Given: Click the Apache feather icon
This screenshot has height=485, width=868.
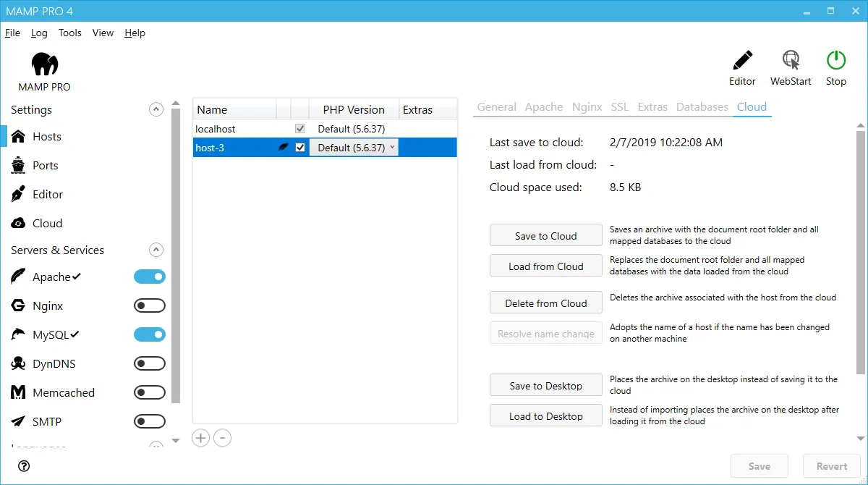Looking at the screenshot, I should click(x=19, y=277).
